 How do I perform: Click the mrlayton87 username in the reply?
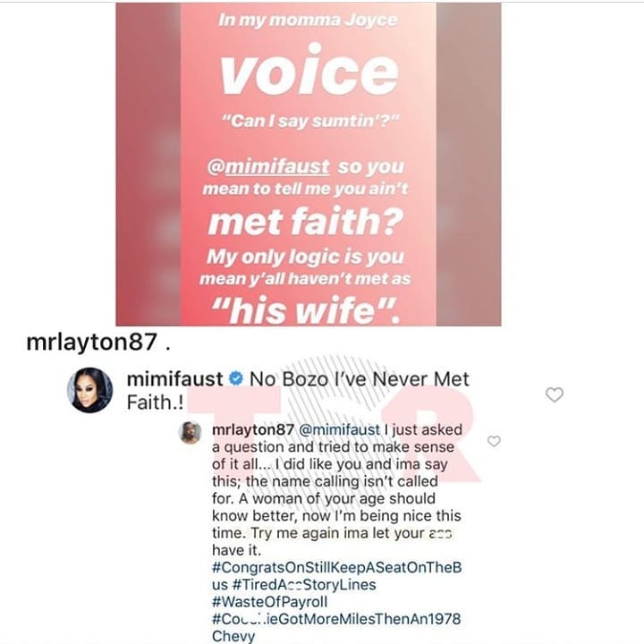tap(253, 429)
